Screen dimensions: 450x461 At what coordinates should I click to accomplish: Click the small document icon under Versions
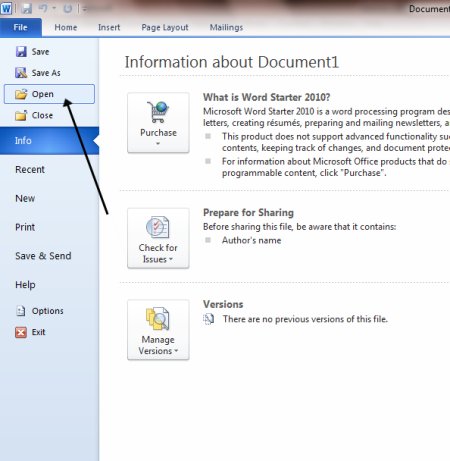209,319
